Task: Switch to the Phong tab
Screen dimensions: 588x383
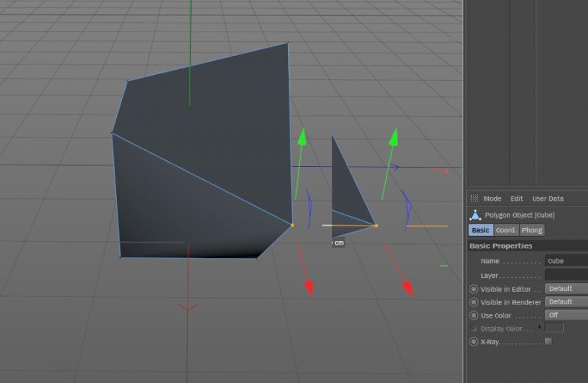Action: [x=531, y=230]
